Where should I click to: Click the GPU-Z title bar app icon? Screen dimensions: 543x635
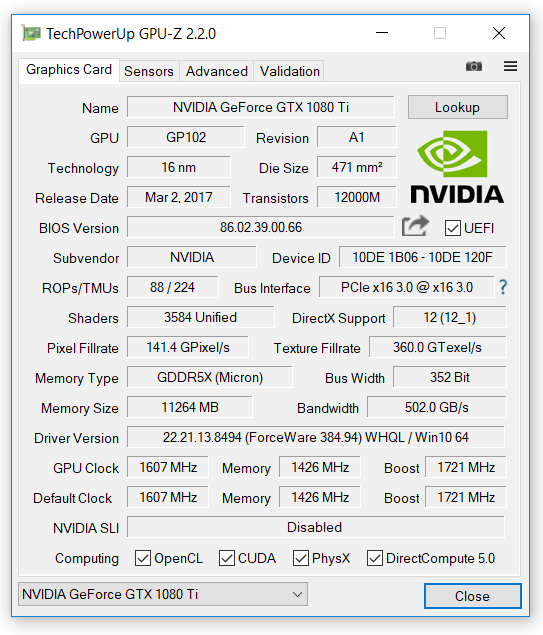[x=31, y=33]
